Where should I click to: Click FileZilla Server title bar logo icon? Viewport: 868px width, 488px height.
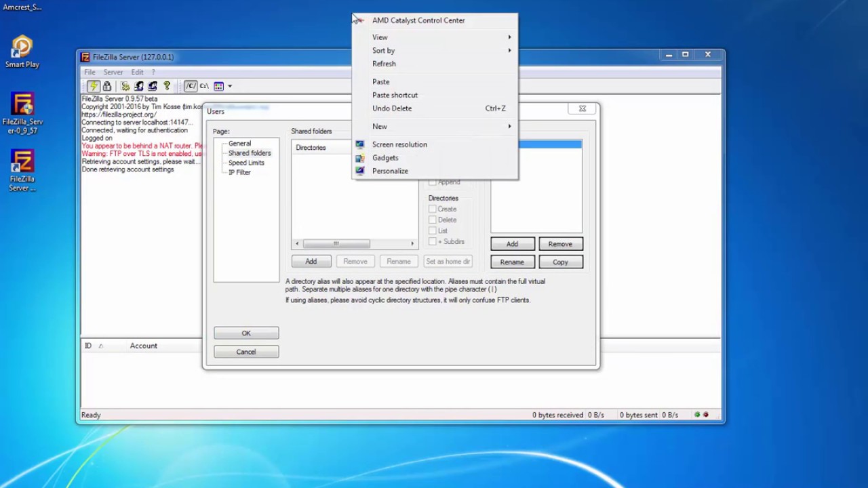click(85, 57)
